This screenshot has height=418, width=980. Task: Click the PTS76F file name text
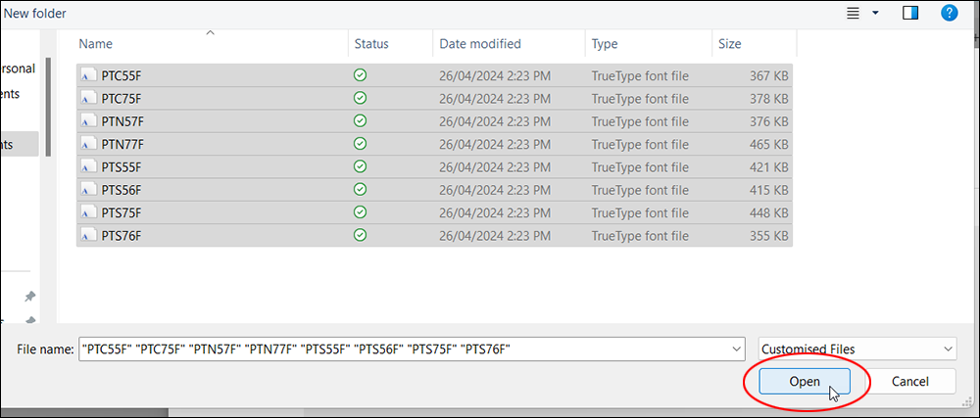click(x=122, y=237)
